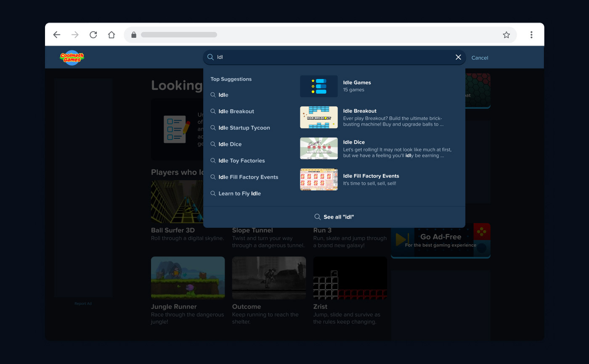Click the padlock icon in address bar

(134, 35)
